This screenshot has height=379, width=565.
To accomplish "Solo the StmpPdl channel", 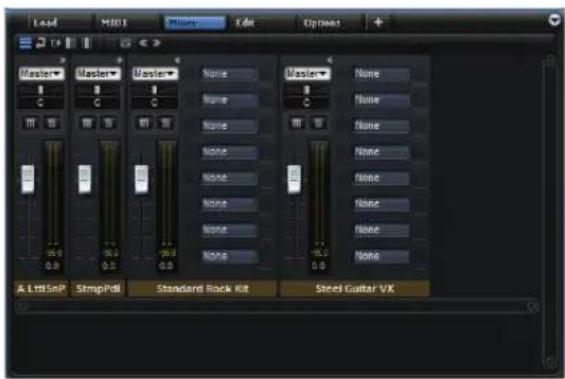I will 108,123.
